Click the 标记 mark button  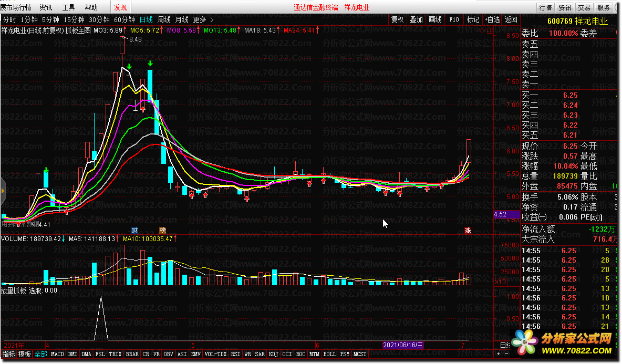[x=473, y=19]
